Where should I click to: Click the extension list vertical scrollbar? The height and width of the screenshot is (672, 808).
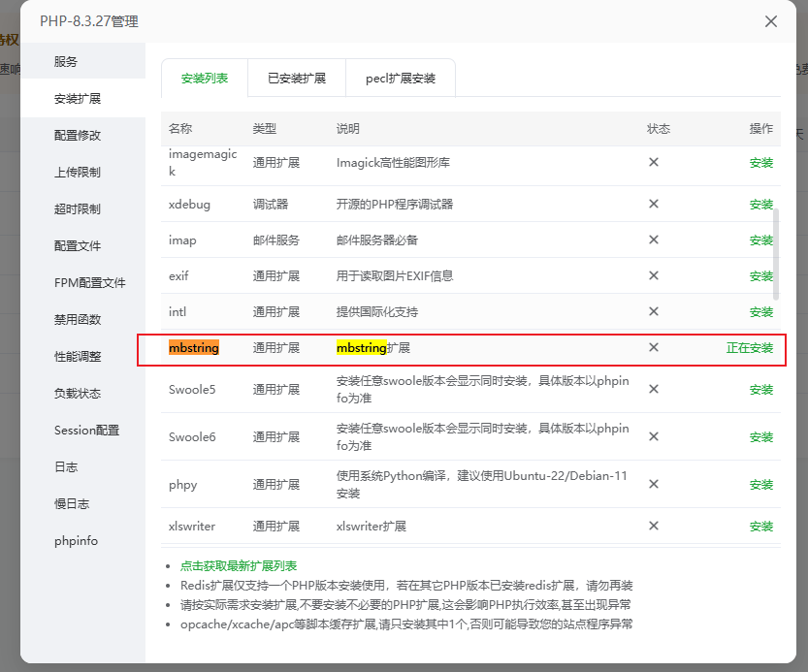pyautogui.click(x=776, y=252)
